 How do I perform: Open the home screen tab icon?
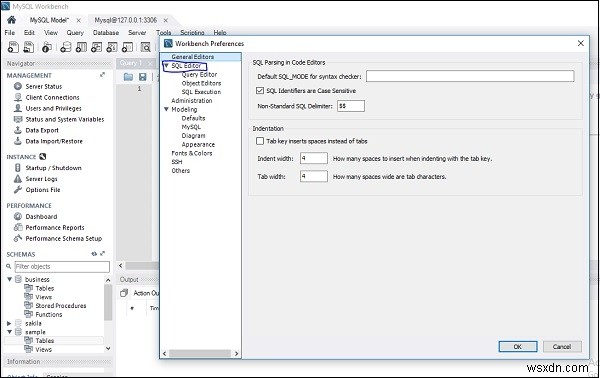tap(11, 20)
